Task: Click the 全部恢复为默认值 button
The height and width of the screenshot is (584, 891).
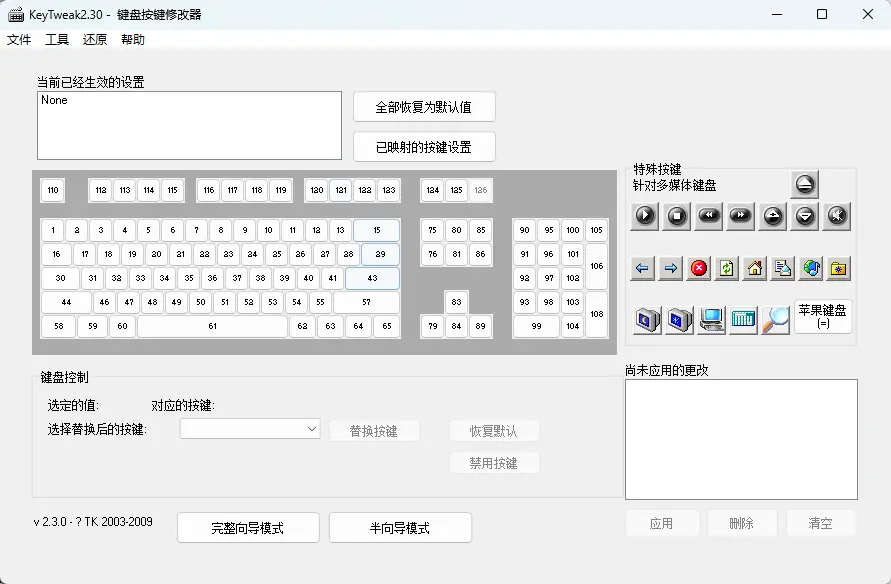Action: pos(424,107)
